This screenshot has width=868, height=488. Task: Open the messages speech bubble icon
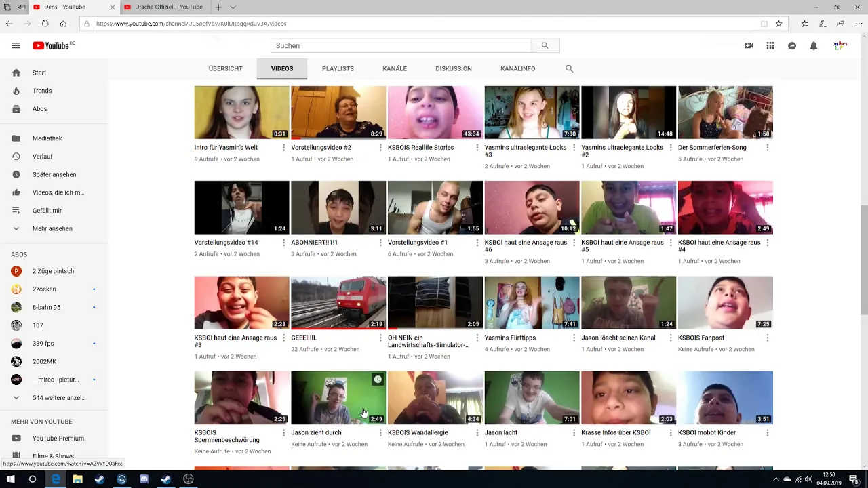792,45
